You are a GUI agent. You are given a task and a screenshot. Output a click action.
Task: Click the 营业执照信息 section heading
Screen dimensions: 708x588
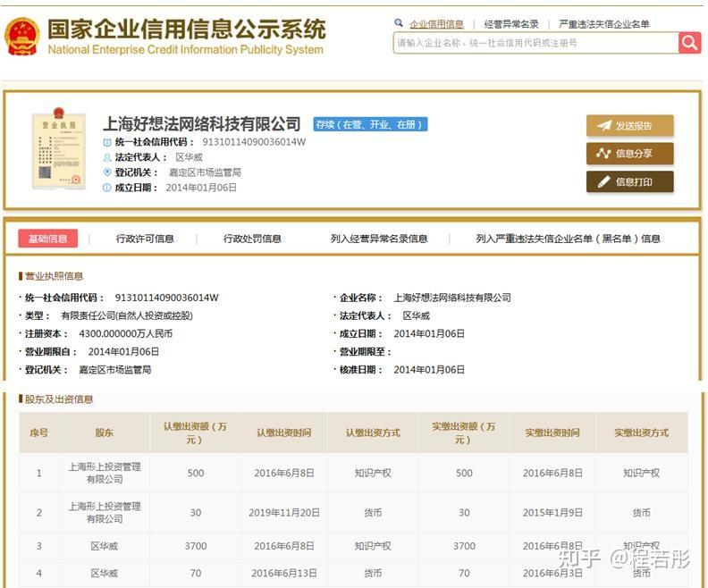(x=54, y=276)
